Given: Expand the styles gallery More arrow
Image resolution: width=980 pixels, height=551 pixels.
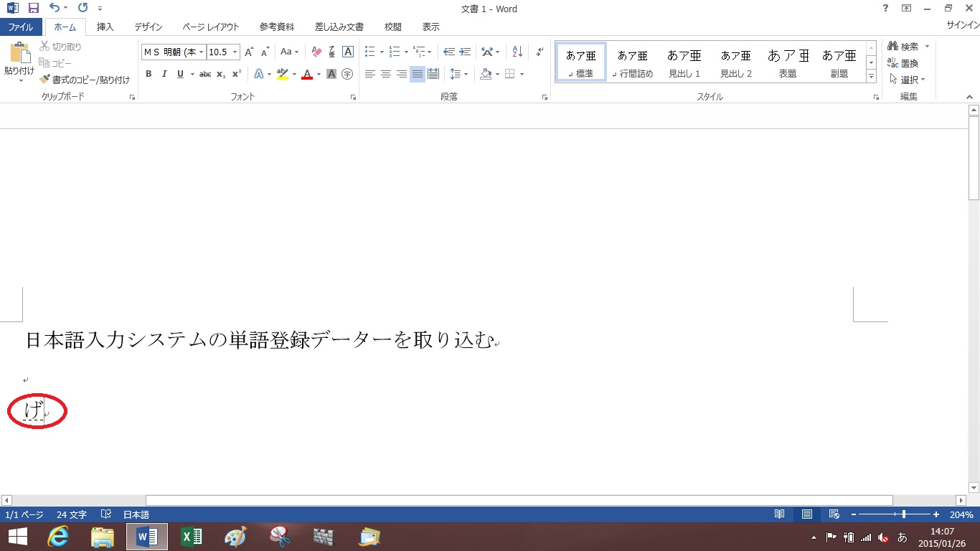Looking at the screenshot, I should click(872, 76).
